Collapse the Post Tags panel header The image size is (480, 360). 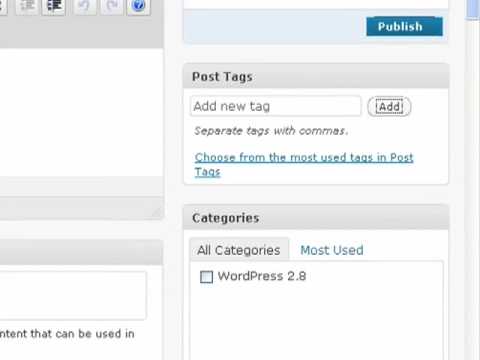[316, 77]
